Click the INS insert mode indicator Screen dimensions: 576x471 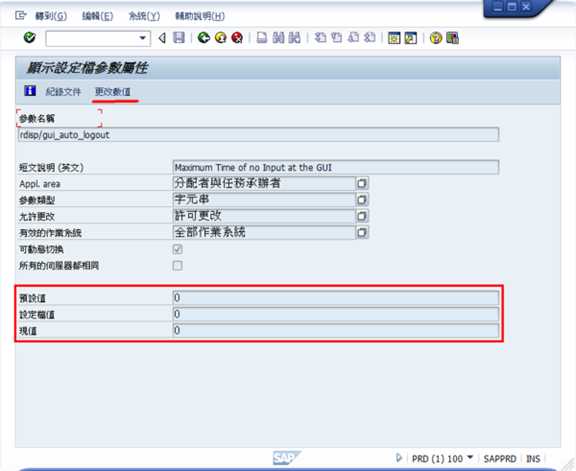[x=533, y=459]
